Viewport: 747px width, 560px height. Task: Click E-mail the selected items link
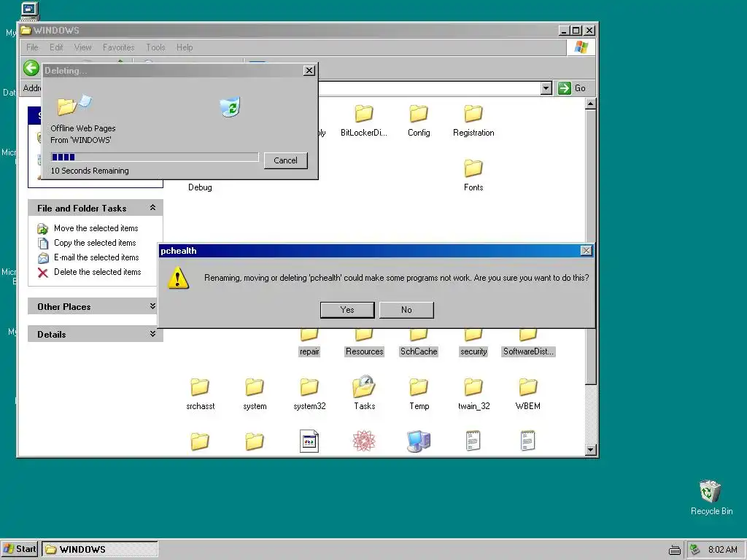[x=96, y=257]
